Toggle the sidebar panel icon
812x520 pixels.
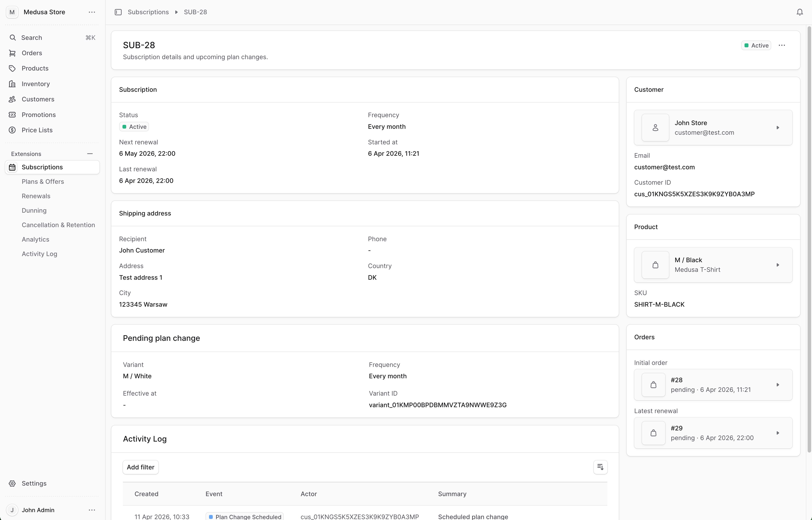pyautogui.click(x=118, y=12)
